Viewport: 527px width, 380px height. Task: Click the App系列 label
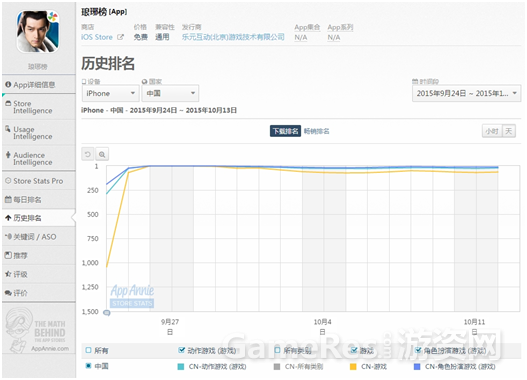(340, 27)
